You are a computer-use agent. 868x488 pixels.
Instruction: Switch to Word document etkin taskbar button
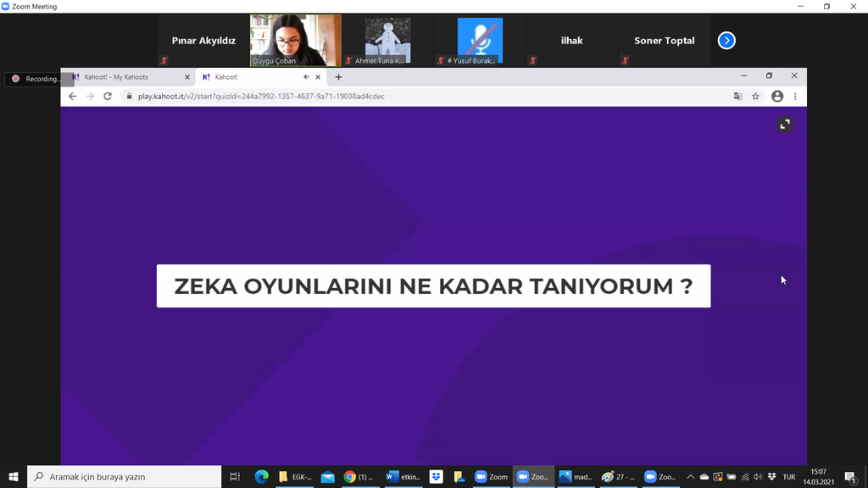click(403, 476)
